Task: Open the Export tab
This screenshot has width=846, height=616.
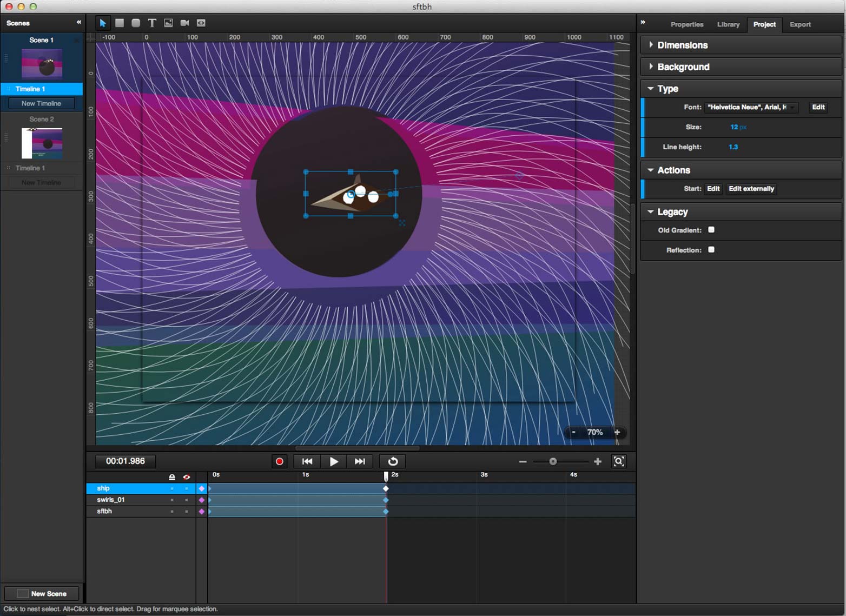Action: [x=800, y=24]
